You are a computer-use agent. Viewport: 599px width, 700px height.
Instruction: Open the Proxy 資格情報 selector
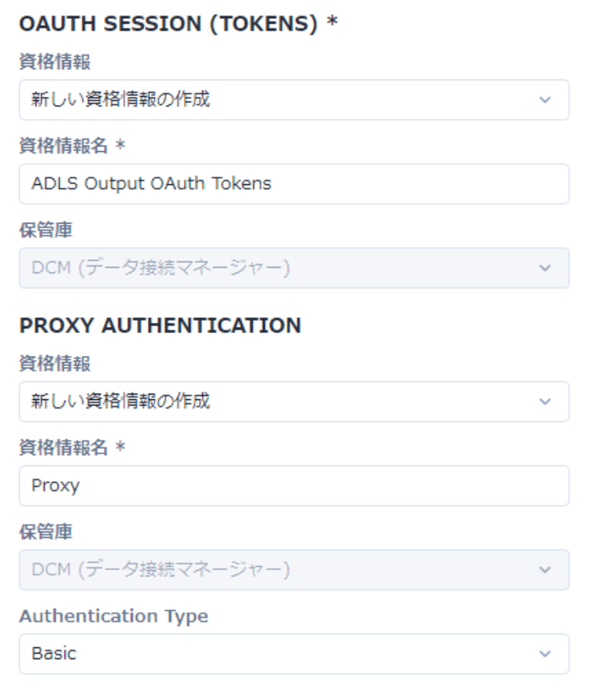click(x=291, y=401)
